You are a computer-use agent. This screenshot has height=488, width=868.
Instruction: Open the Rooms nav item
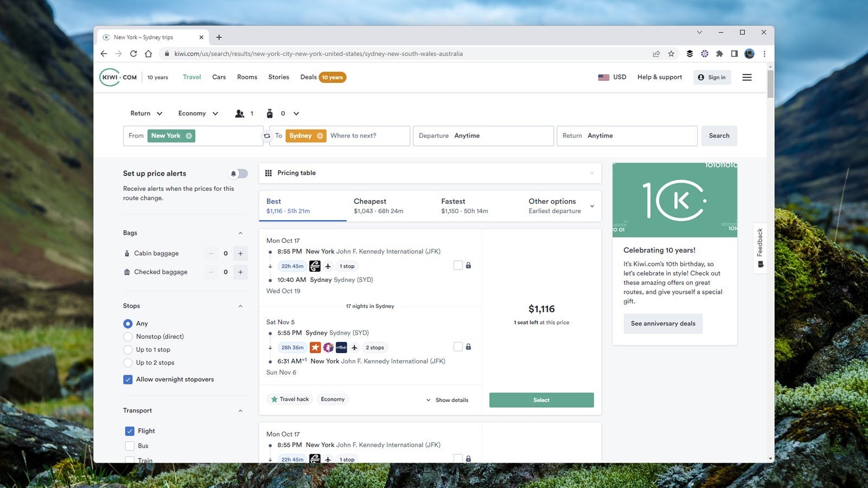(x=247, y=77)
